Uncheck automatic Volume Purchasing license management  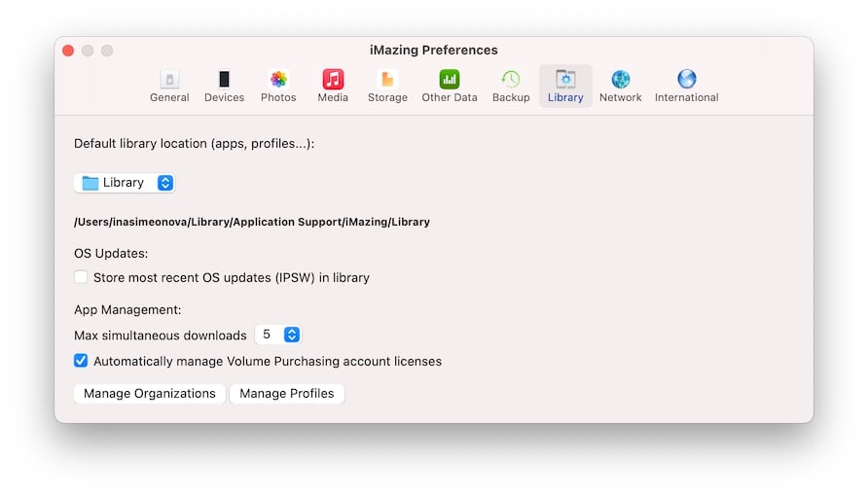pos(81,361)
